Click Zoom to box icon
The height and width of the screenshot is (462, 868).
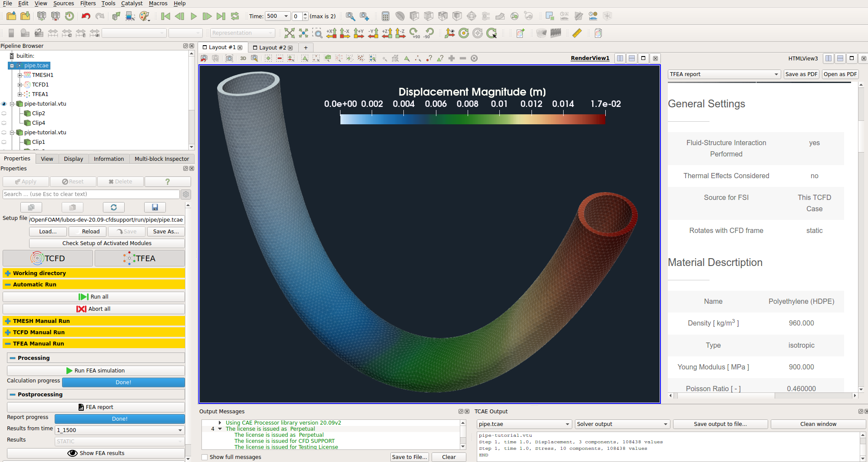click(x=317, y=33)
